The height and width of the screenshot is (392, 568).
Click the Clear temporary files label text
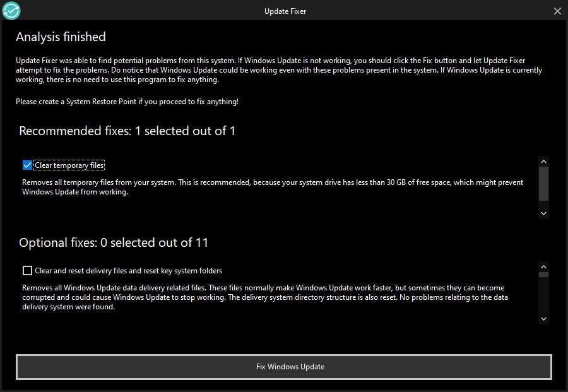[69, 165]
